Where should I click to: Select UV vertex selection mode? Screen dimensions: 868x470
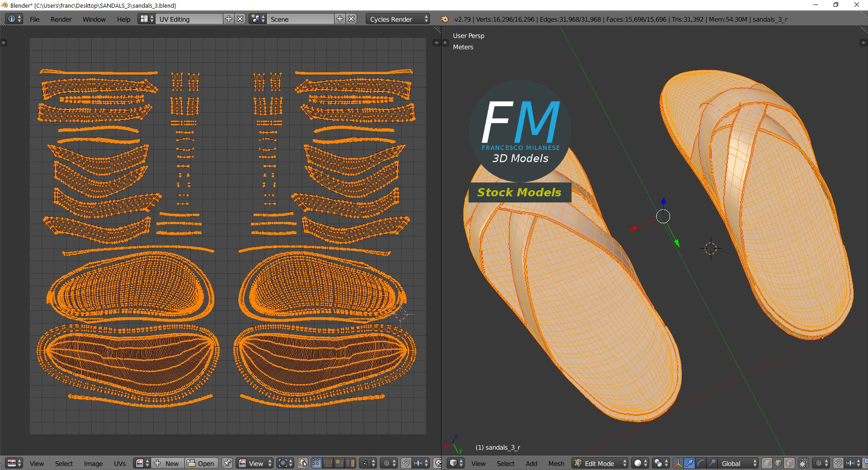pyautogui.click(x=316, y=463)
